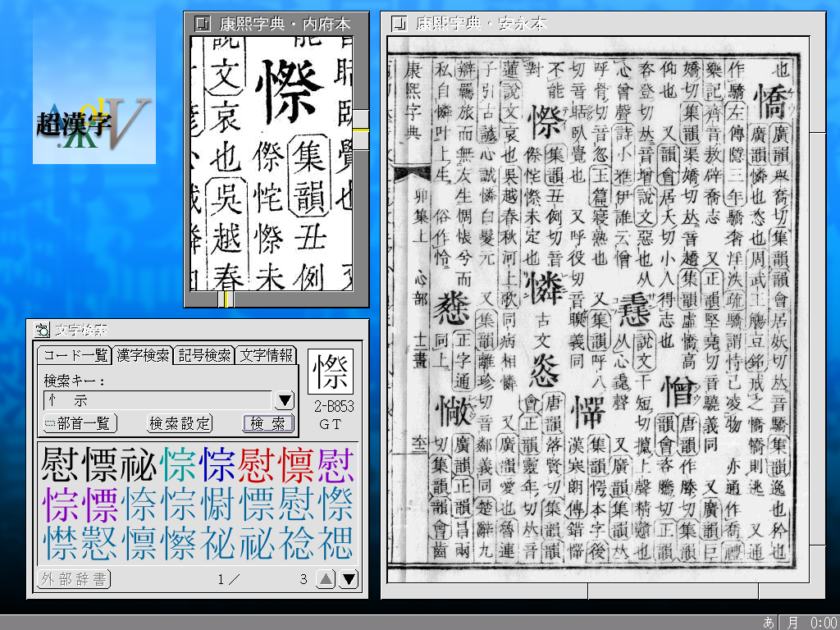Switch to the コード一覧 tab

point(75,355)
